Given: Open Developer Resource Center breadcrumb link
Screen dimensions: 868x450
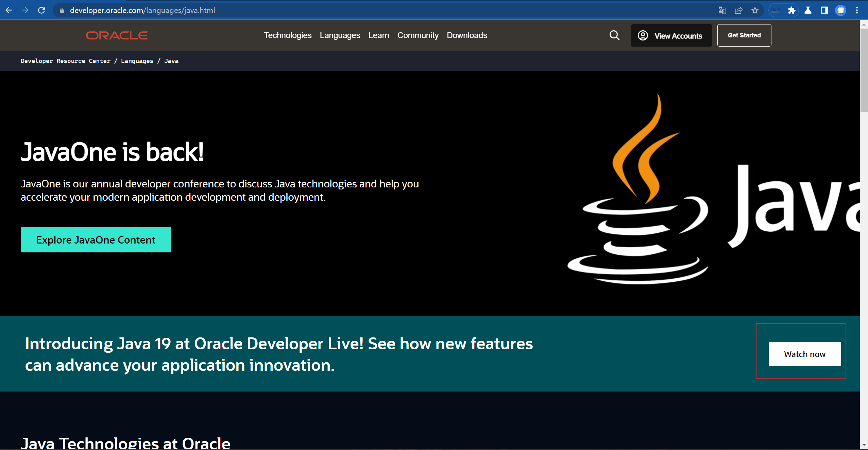Looking at the screenshot, I should click(x=65, y=61).
